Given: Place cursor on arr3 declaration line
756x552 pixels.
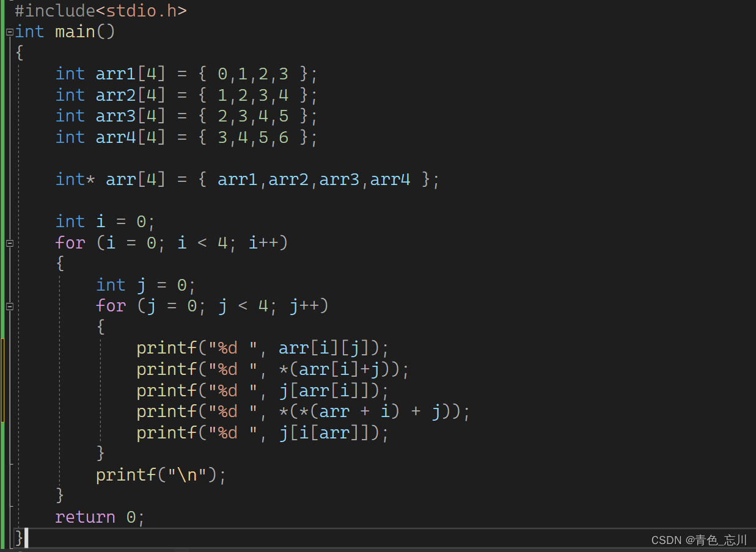Looking at the screenshot, I should (x=187, y=116).
